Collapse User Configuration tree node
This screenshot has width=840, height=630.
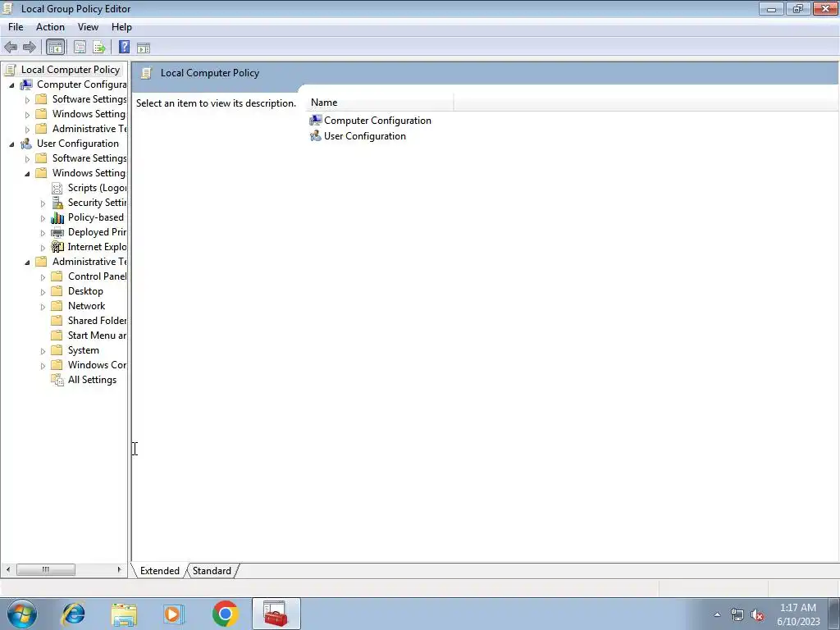[11, 144]
